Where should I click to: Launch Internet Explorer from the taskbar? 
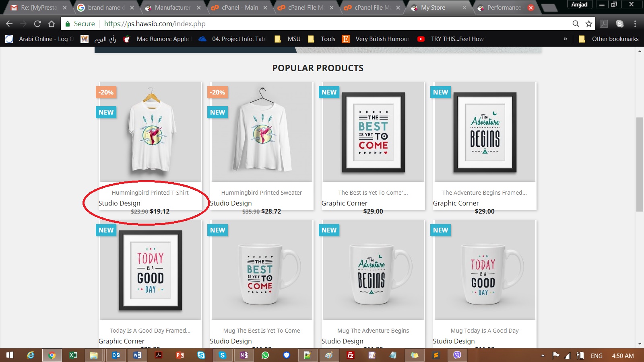tap(31, 355)
